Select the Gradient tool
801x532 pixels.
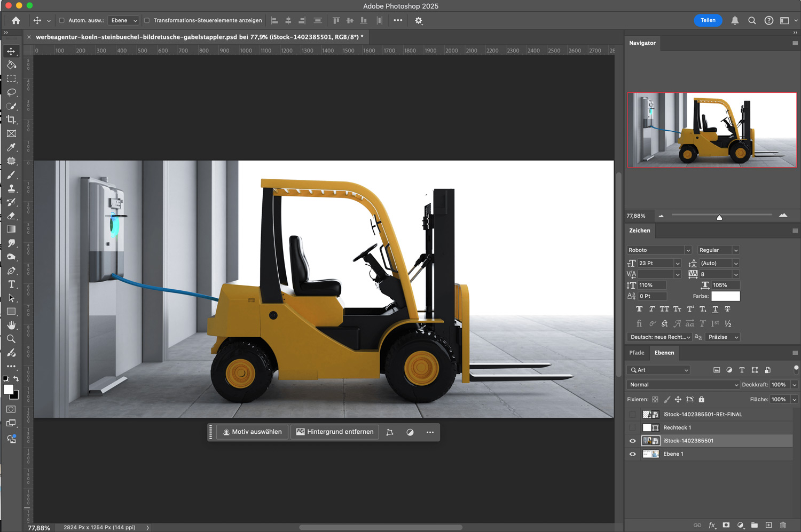tap(11, 229)
